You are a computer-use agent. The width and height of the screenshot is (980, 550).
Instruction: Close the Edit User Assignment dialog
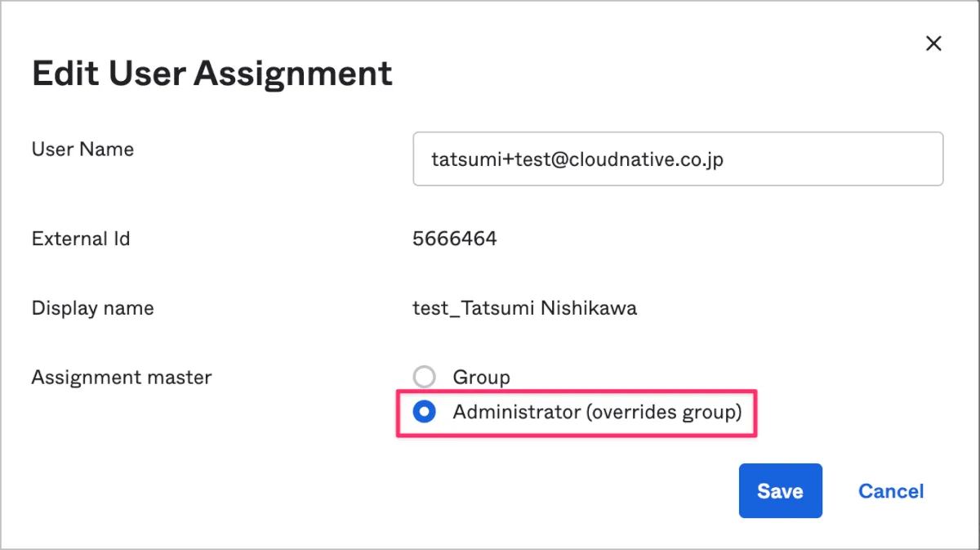[933, 44]
